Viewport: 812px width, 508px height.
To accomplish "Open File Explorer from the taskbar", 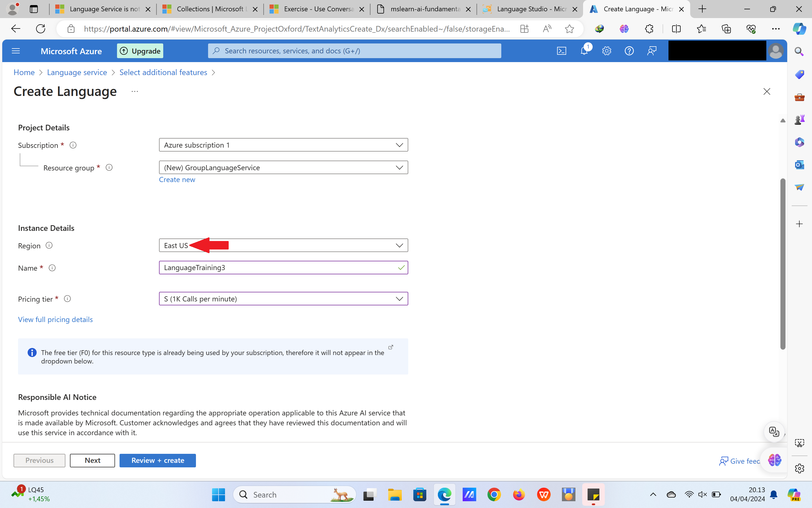I will click(395, 494).
